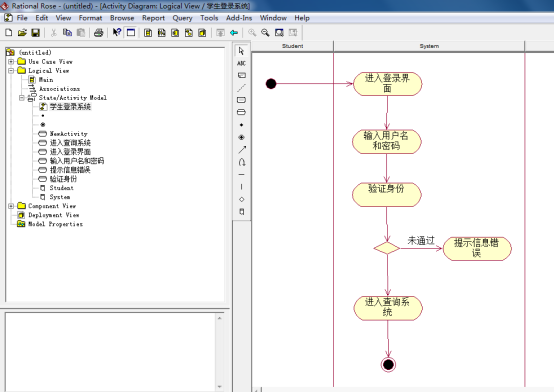This screenshot has height=392, width=554.
Task: Click the Paste clipboard icon in the toolbar
Action: [x=81, y=33]
